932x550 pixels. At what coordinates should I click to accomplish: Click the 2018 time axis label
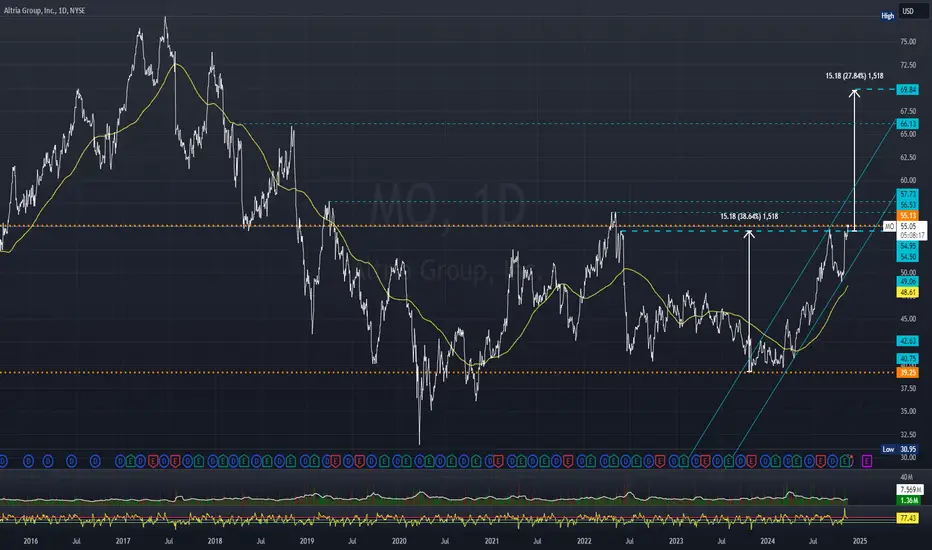pos(215,541)
